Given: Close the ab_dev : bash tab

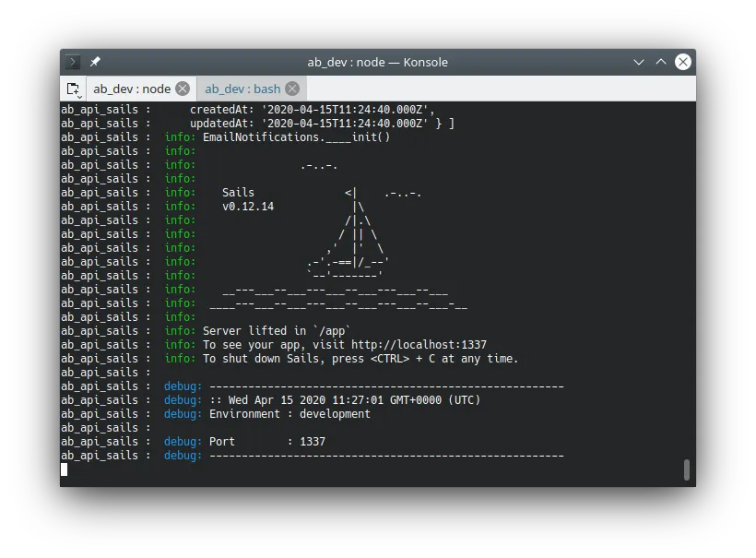Looking at the screenshot, I should click(x=292, y=89).
